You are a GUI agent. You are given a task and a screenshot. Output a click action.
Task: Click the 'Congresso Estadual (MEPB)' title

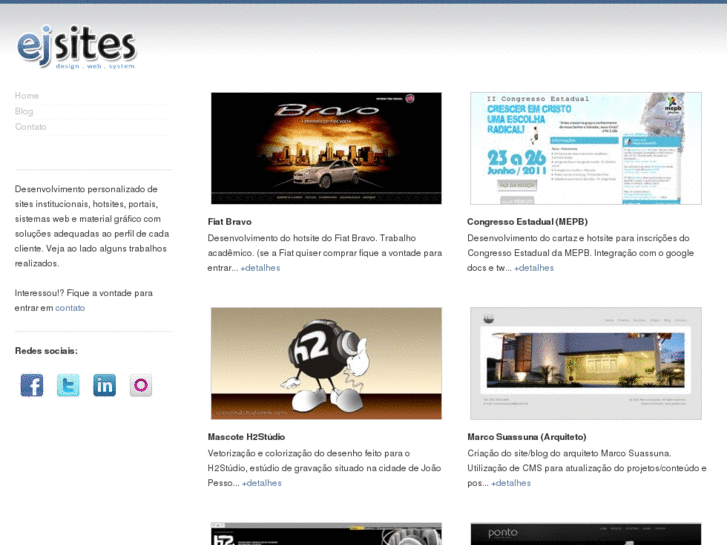pyautogui.click(x=528, y=222)
